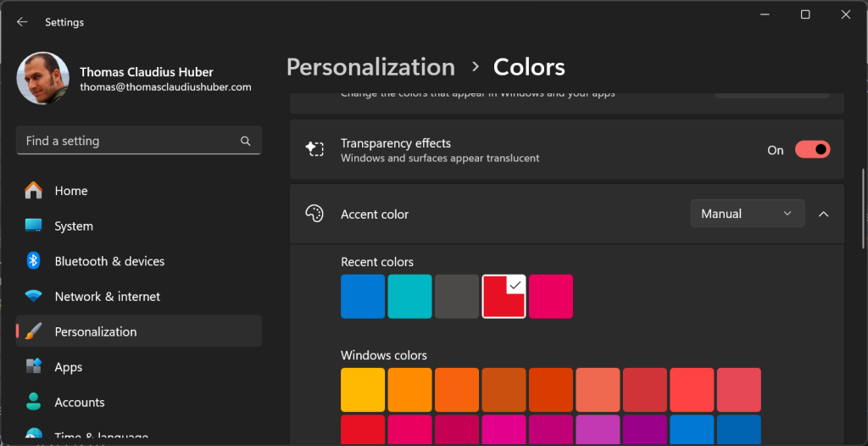The width and height of the screenshot is (868, 446).
Task: Click the Personalization paintbrush icon
Action: coord(34,332)
